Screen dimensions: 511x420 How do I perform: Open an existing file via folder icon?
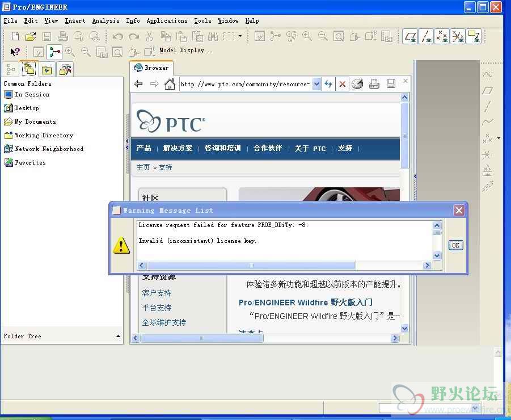(x=31, y=36)
